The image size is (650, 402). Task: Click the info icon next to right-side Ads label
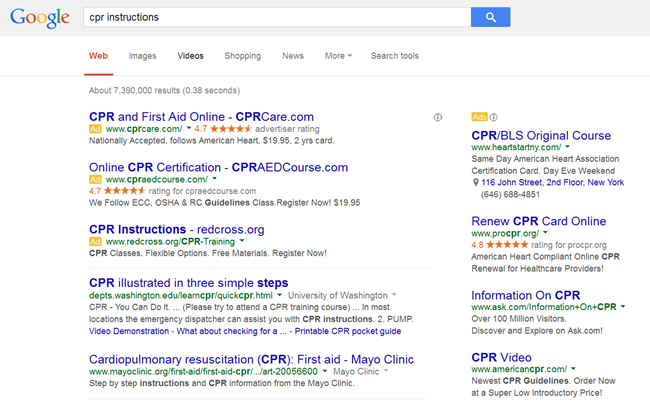click(493, 118)
